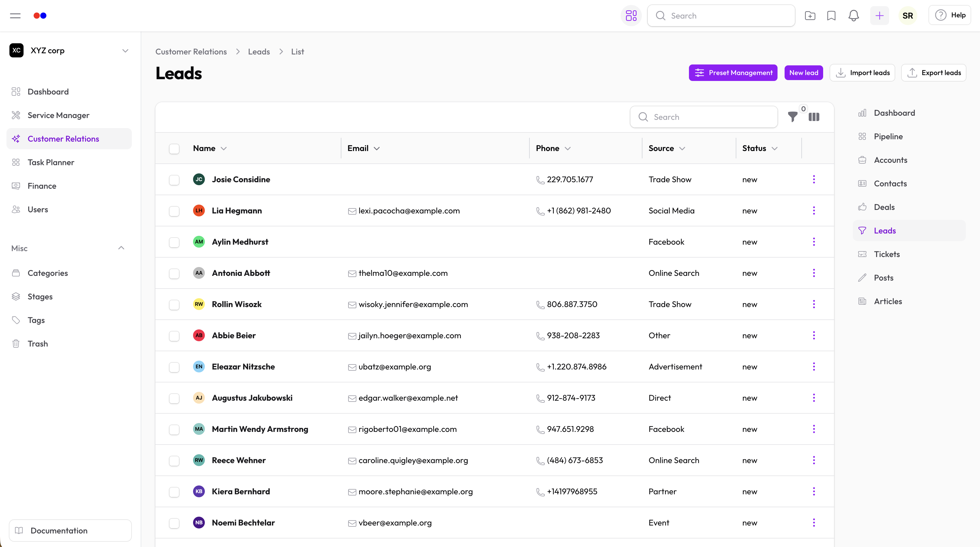This screenshot has width=980, height=547.
Task: Select the checkbox for Augustus Jakubowski
Action: 174,398
